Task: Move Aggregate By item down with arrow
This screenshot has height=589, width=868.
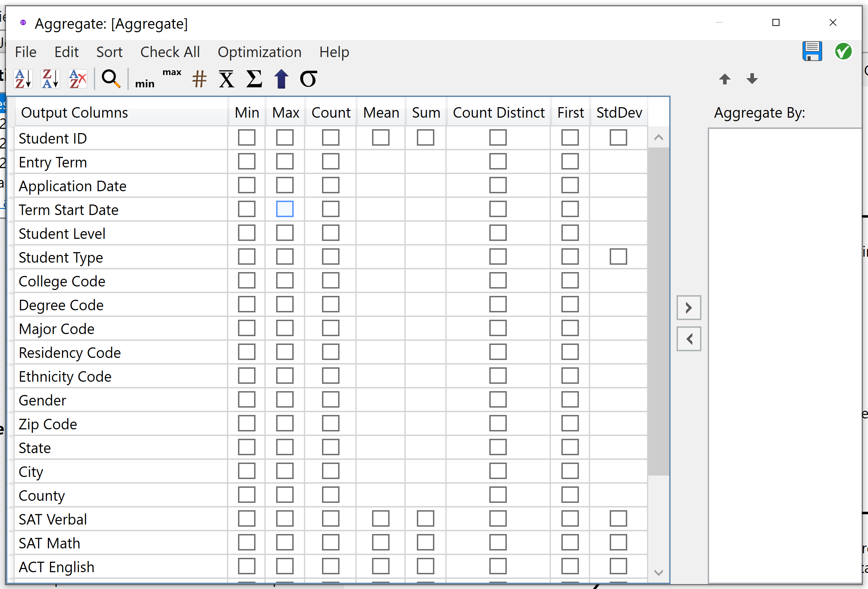Action: [x=752, y=79]
